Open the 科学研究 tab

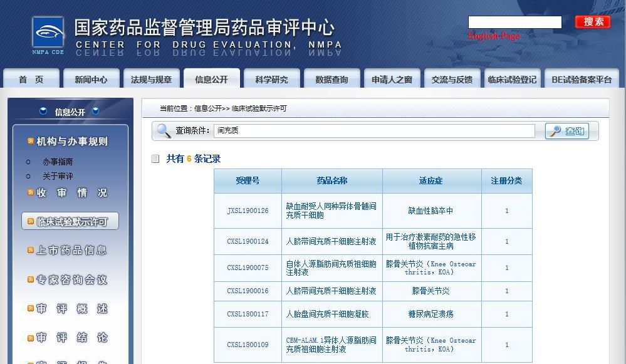click(x=271, y=79)
